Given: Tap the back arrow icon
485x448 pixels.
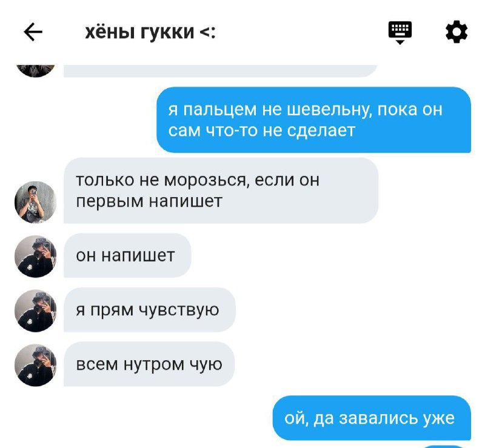Looking at the screenshot, I should [33, 32].
